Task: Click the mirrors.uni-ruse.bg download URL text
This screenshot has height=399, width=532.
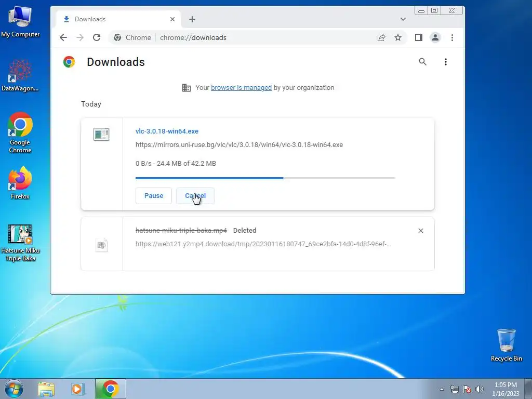Action: tap(239, 145)
